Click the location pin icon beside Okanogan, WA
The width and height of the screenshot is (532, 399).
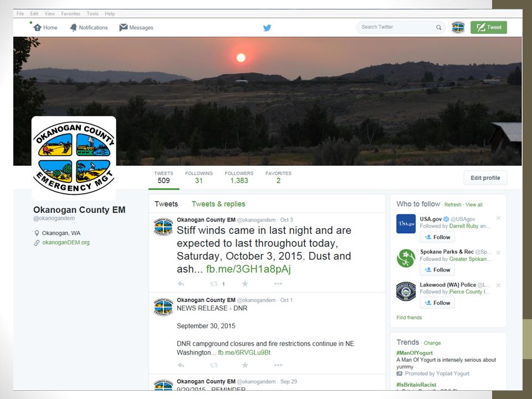37,233
